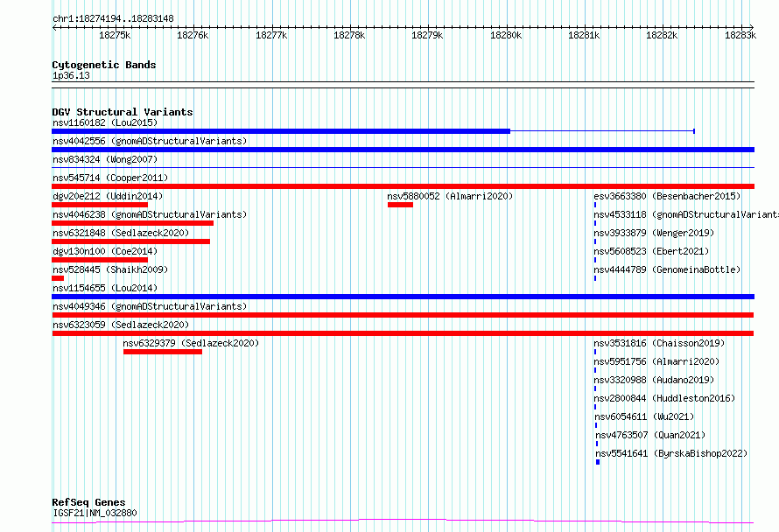Click the 18276k ruler tick label
This screenshot has width=779, height=532.
(193, 35)
